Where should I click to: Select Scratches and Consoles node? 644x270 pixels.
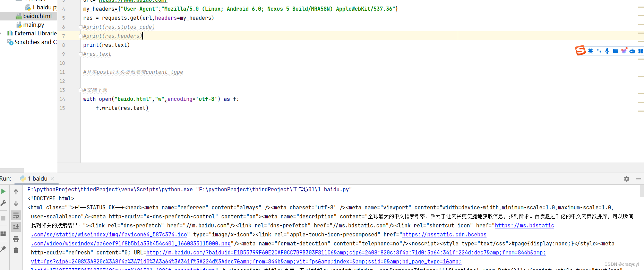pyautogui.click(x=32, y=42)
